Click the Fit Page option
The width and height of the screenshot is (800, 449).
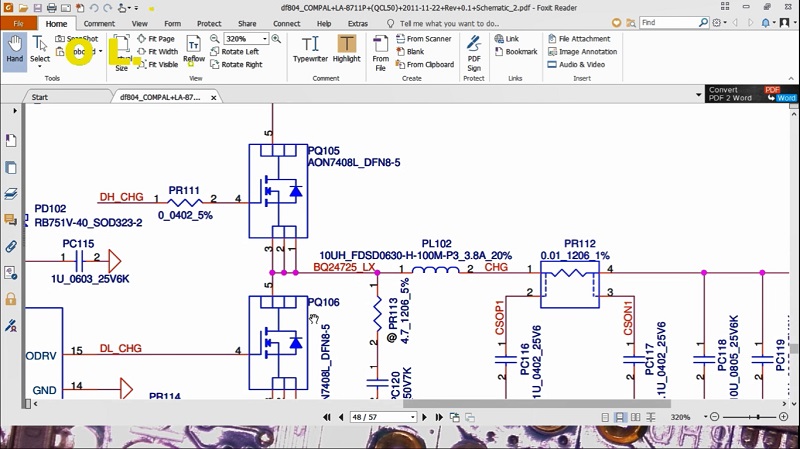tap(156, 39)
